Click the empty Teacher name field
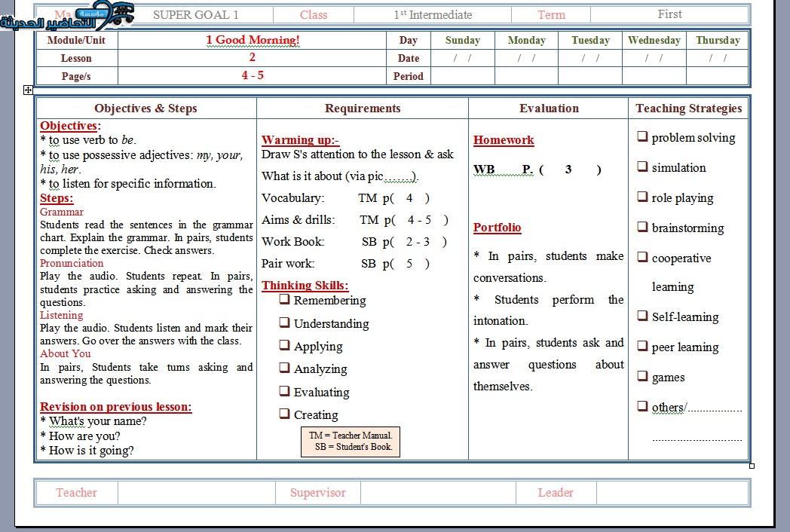The height and width of the screenshot is (532, 790). point(197,493)
